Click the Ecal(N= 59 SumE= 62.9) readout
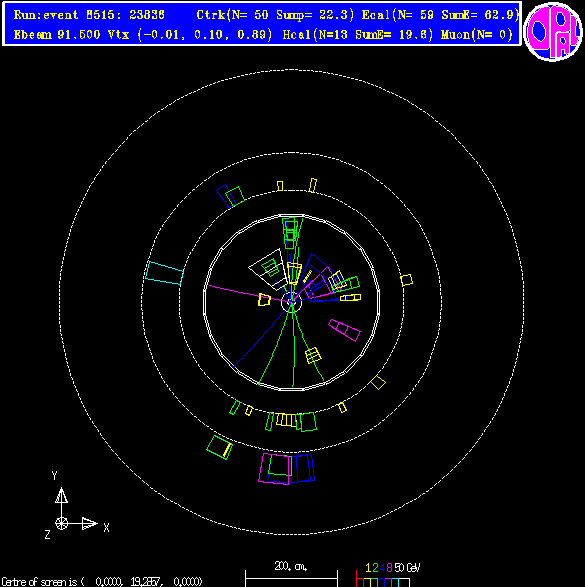The width and height of the screenshot is (585, 587). pyautogui.click(x=441, y=15)
